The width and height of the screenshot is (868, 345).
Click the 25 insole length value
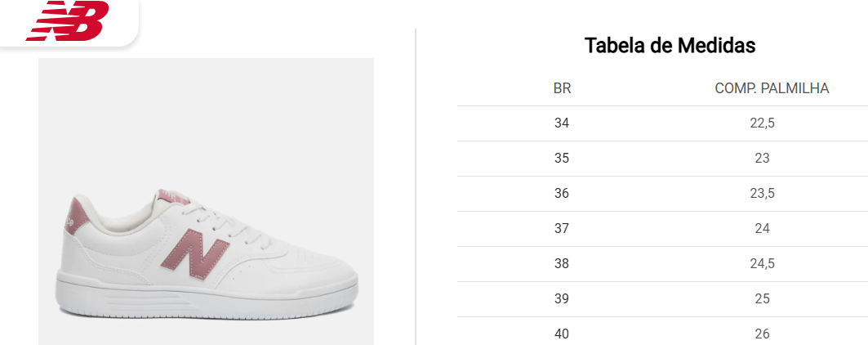[x=762, y=298]
